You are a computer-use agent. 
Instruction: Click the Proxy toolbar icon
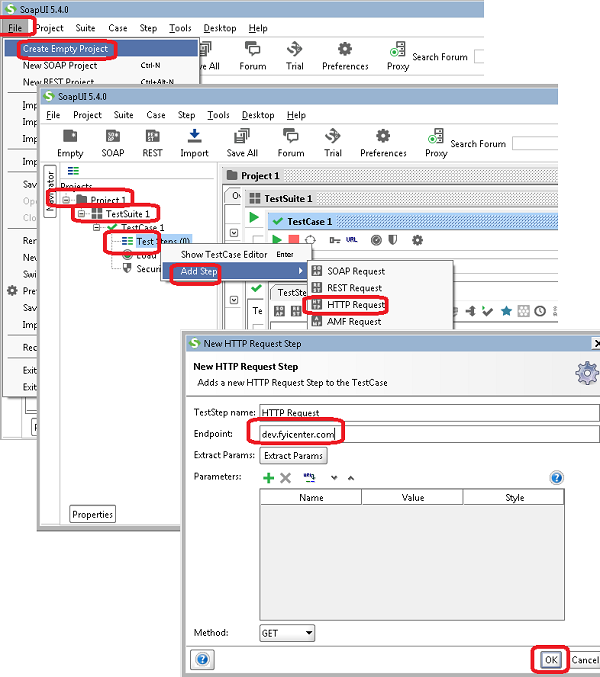pos(436,141)
